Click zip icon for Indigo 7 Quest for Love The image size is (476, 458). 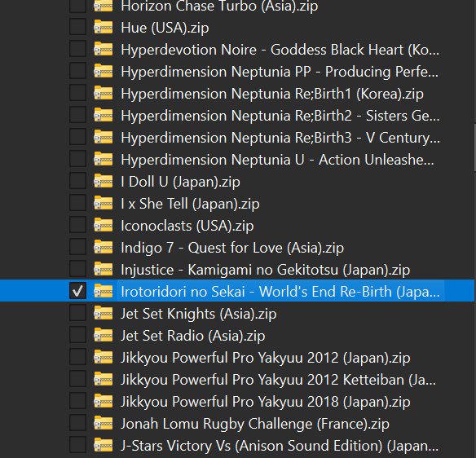coord(104,248)
